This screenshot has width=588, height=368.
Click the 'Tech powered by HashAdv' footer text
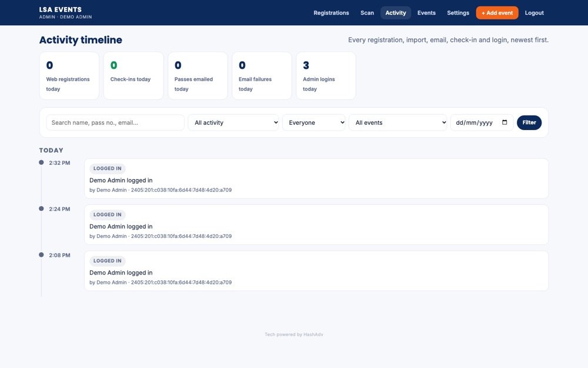click(293, 334)
